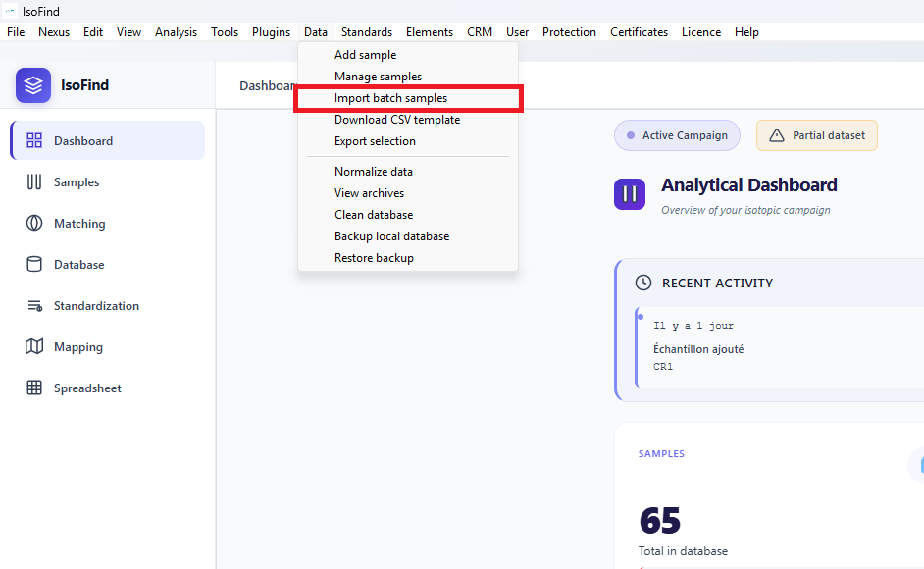Expand the Plugins menu
924x569 pixels.
tap(271, 32)
